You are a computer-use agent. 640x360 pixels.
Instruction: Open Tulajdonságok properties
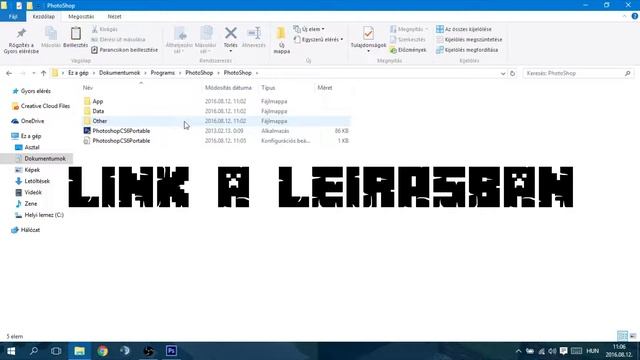(368, 39)
